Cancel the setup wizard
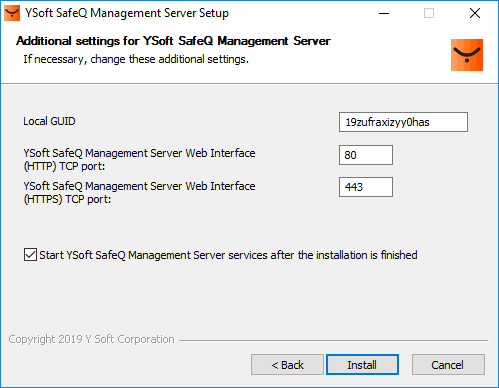The height and width of the screenshot is (388, 499). (448, 365)
